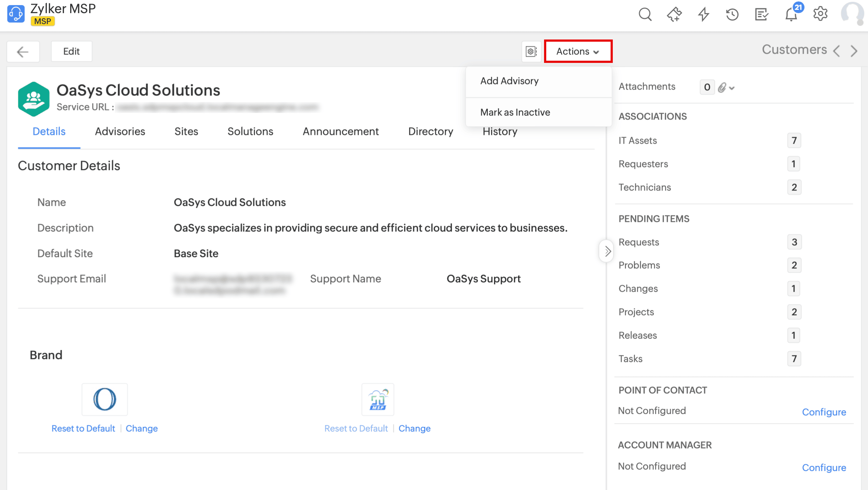Click the IT Assets count badge
Image resolution: width=868 pixels, height=490 pixels.
pos(794,140)
